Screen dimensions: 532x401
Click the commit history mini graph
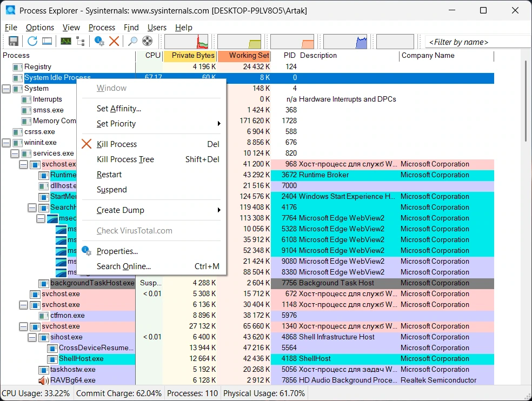239,42
